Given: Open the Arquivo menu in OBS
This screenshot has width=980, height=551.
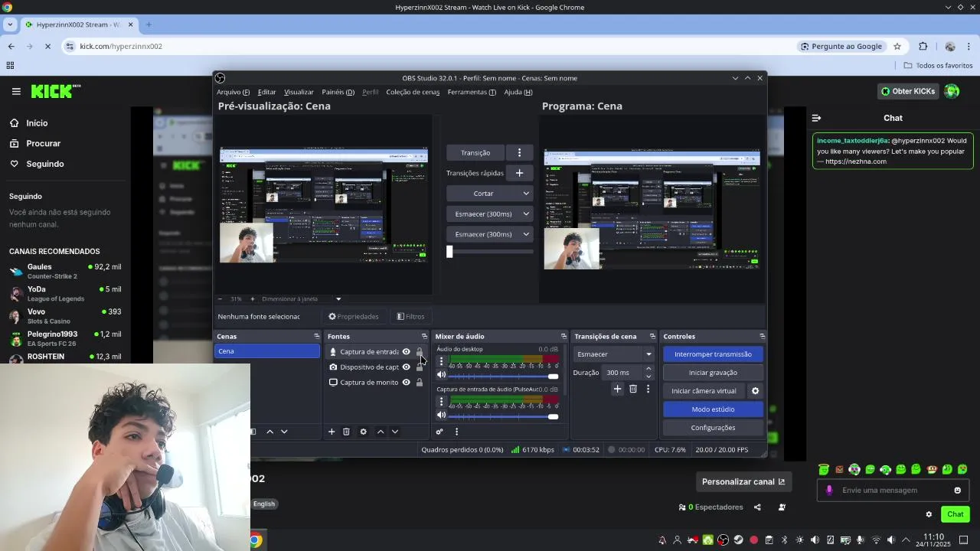Looking at the screenshot, I should [233, 92].
